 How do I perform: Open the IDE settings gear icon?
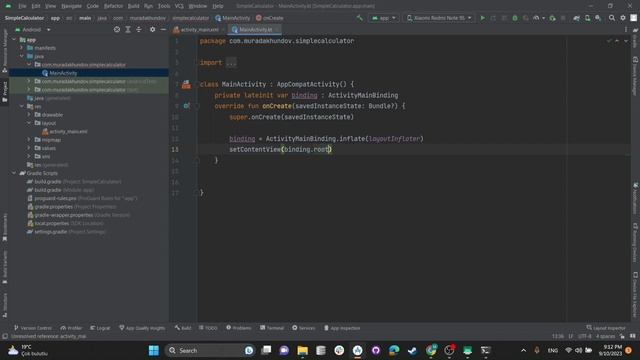pyautogui.click(x=623, y=18)
